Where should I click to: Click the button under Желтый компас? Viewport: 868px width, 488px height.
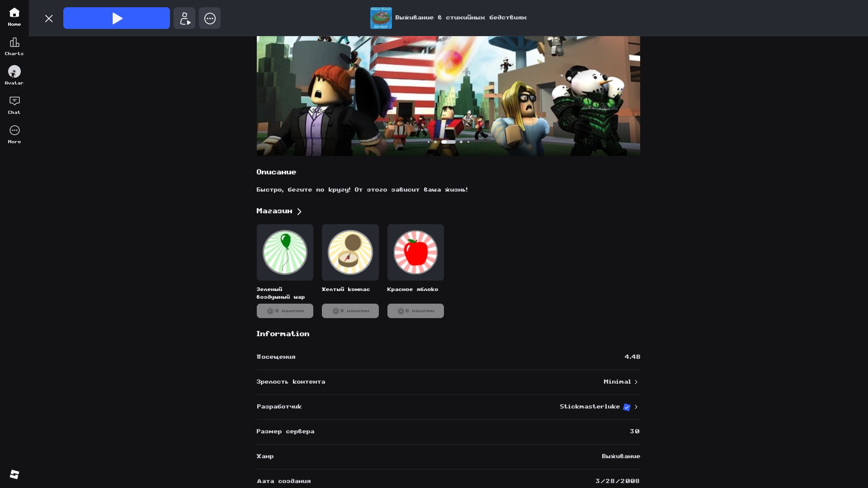[x=350, y=311]
